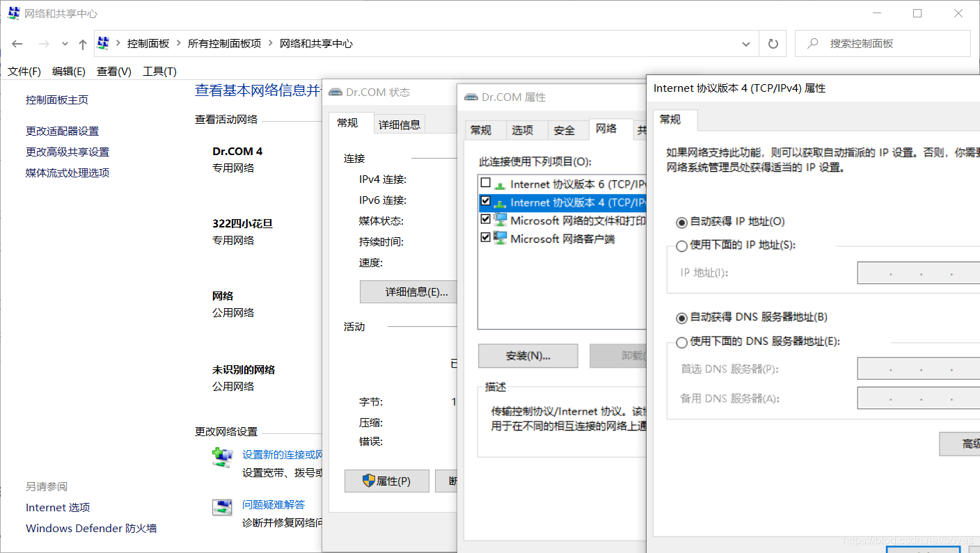Select 自动获得 IP 地址(O) radio button

tap(682, 222)
